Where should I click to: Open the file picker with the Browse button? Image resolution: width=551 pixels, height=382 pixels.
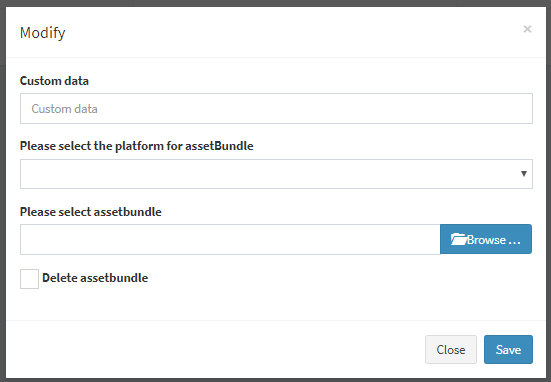click(x=486, y=239)
